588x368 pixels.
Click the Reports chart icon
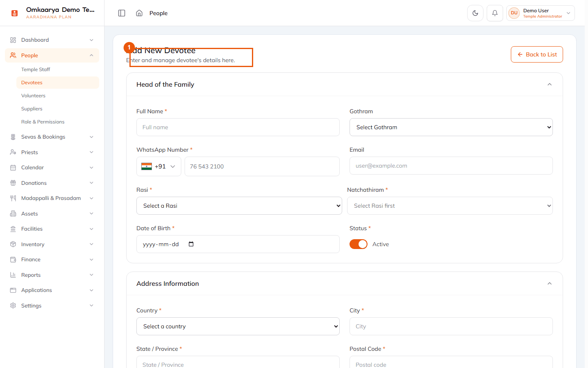click(x=13, y=275)
